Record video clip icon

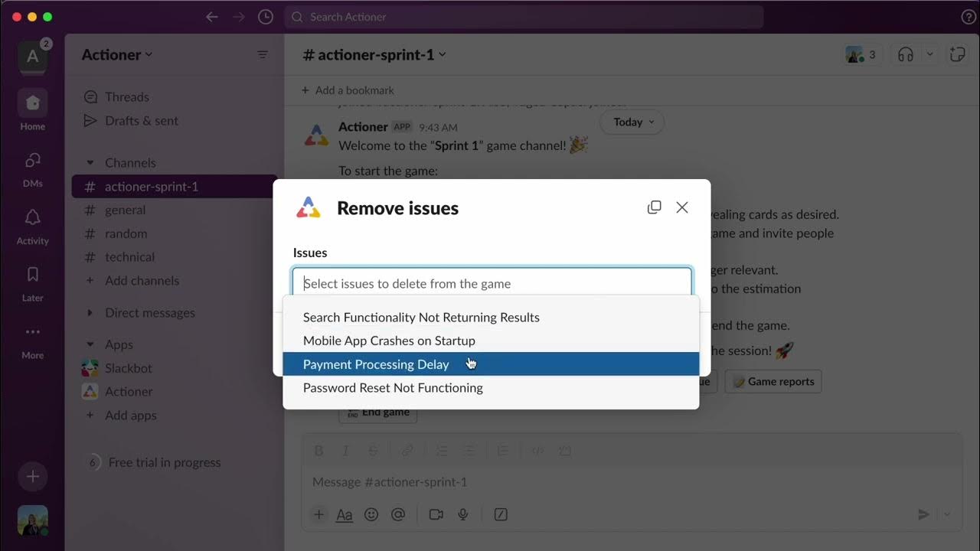click(436, 515)
